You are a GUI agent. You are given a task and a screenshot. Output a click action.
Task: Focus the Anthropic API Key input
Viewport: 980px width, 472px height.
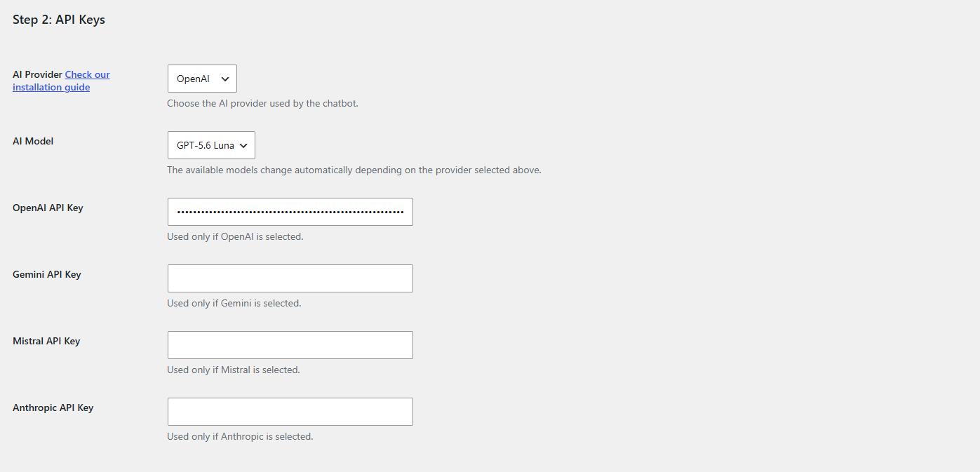290,412
